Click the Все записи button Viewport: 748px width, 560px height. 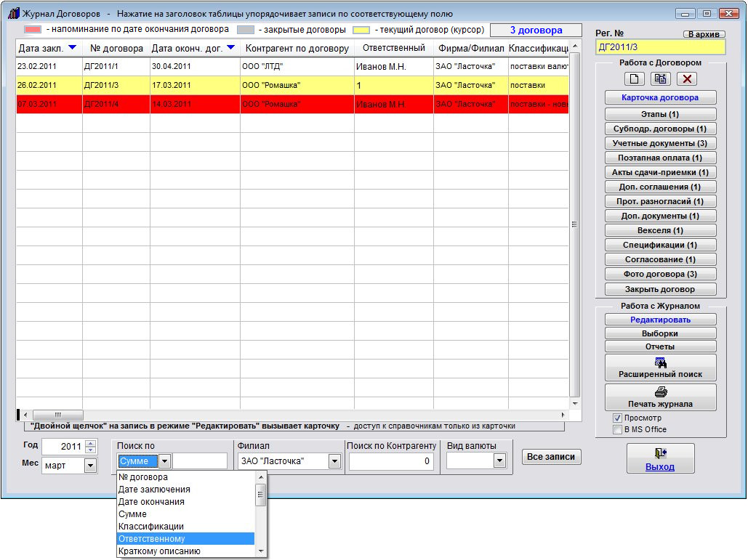(551, 457)
